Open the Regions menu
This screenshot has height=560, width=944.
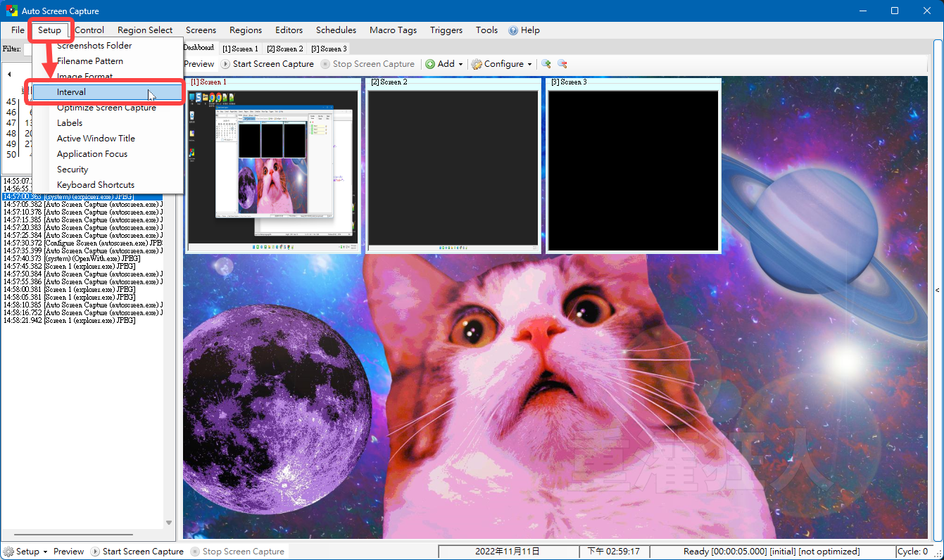246,30
